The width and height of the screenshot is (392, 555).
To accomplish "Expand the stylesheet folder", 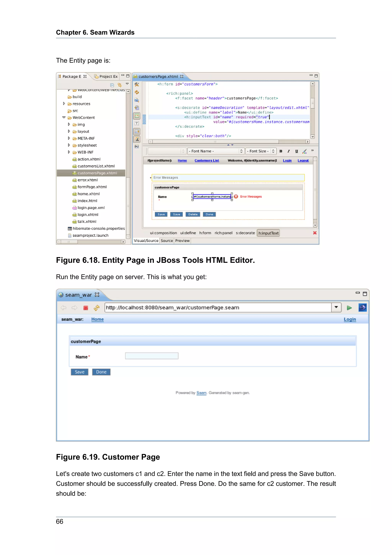I will (x=69, y=145).
